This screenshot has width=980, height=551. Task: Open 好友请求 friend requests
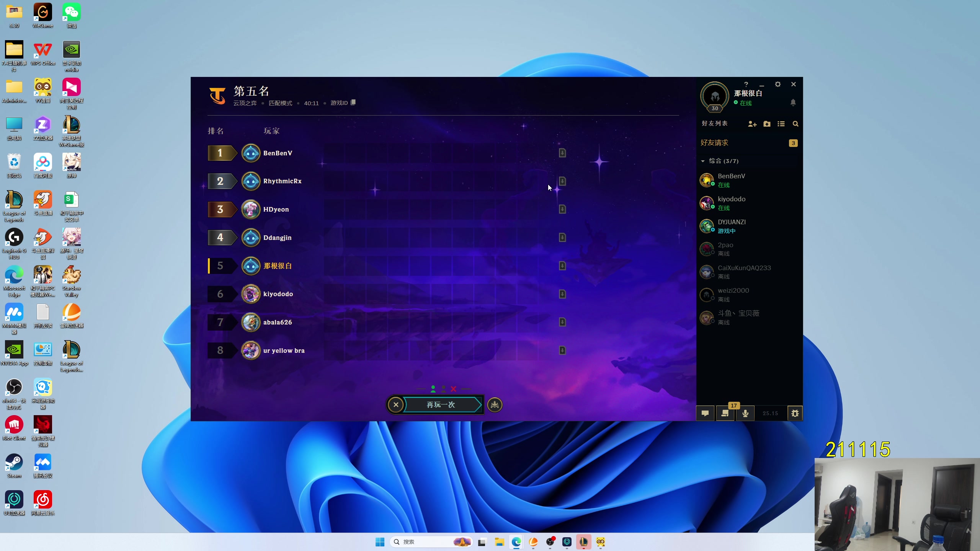pyautogui.click(x=749, y=143)
